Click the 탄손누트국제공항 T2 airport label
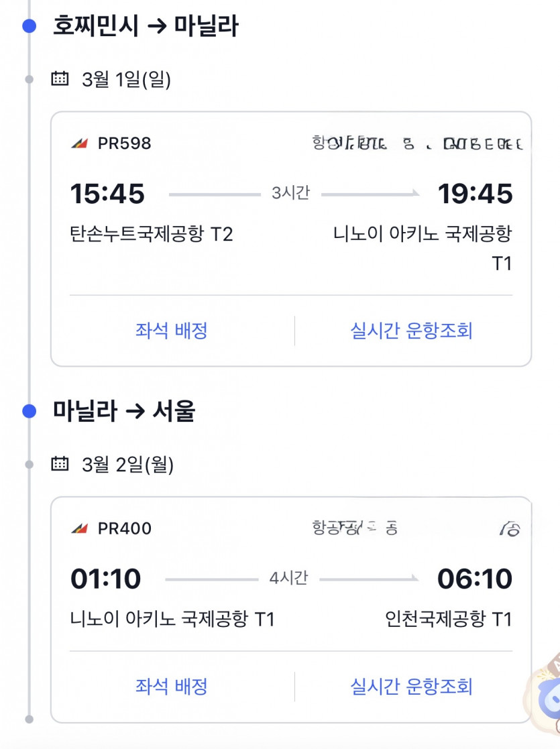This screenshot has height=749, width=560. [152, 234]
